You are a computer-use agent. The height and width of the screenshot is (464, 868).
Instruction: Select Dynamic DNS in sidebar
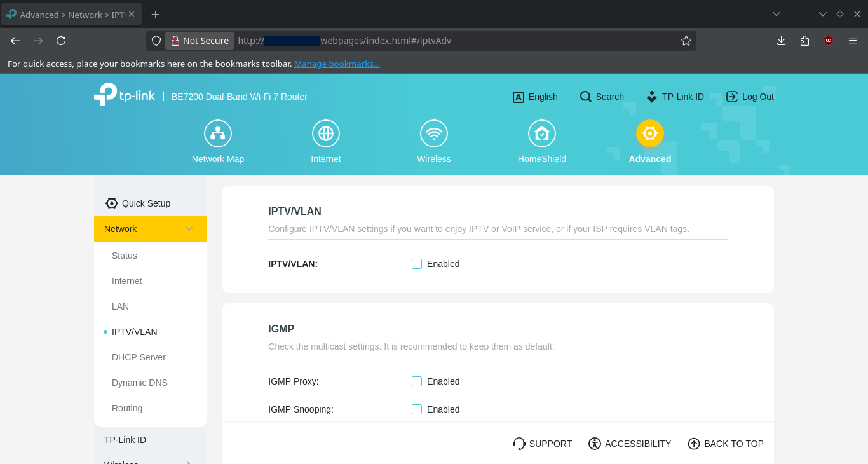pos(140,383)
